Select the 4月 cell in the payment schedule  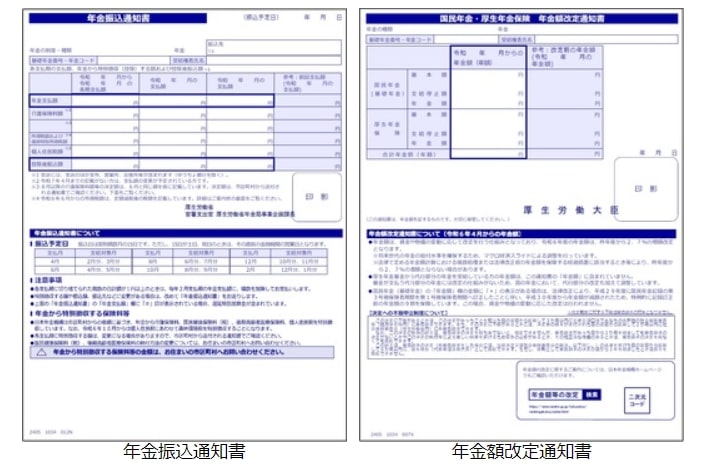click(55, 262)
